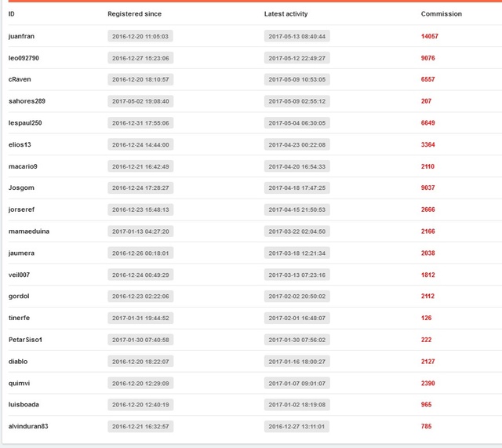Click latest activity 2017-01-30 07:56:02
The height and width of the screenshot is (448, 502).
(x=297, y=340)
